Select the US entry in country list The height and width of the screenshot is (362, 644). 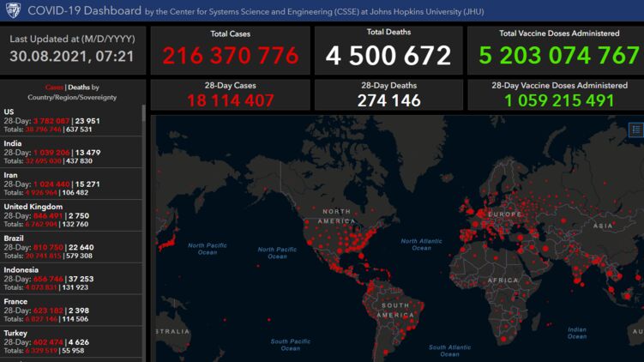point(70,119)
